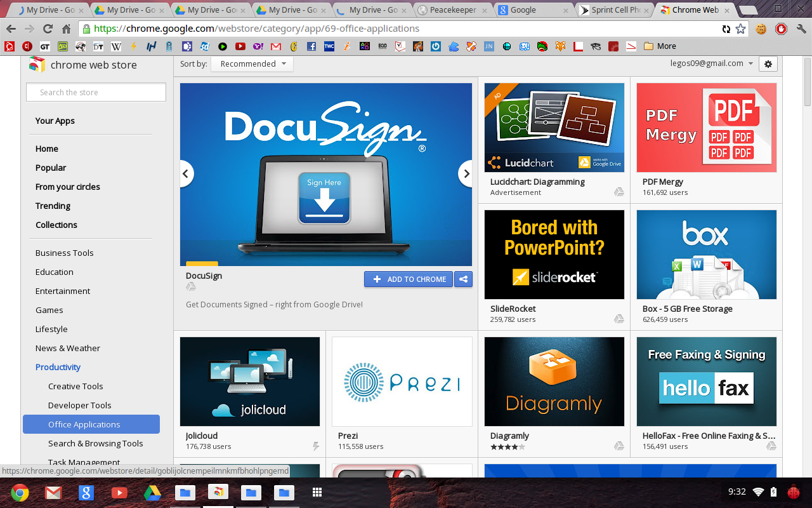Select the Entertainment category
The width and height of the screenshot is (812, 508).
coord(63,291)
